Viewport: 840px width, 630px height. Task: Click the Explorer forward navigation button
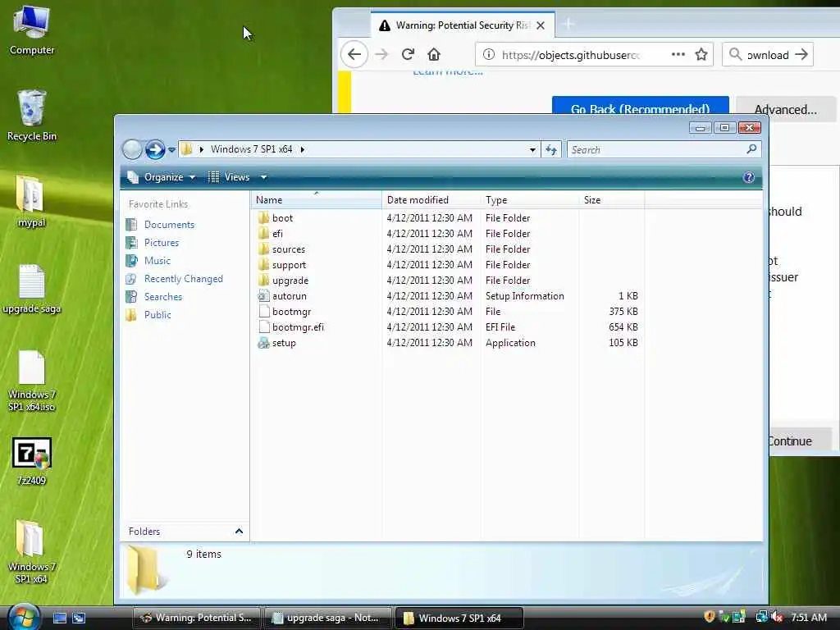pyautogui.click(x=155, y=149)
